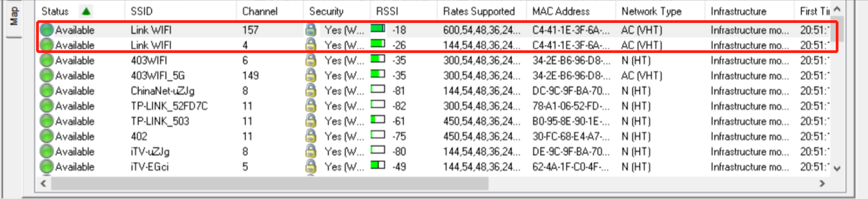Click MAC address starting with 62-4A-1F-C0-4F
The image size is (868, 199).
(x=571, y=167)
